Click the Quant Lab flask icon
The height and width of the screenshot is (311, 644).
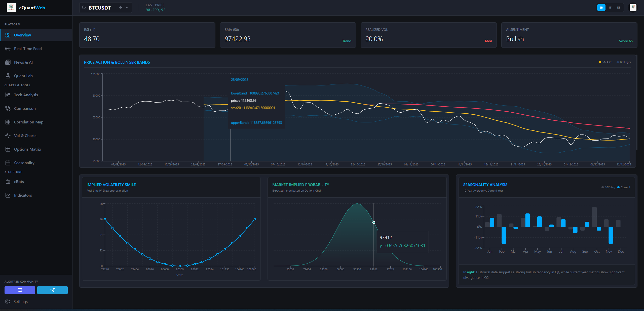click(8, 76)
